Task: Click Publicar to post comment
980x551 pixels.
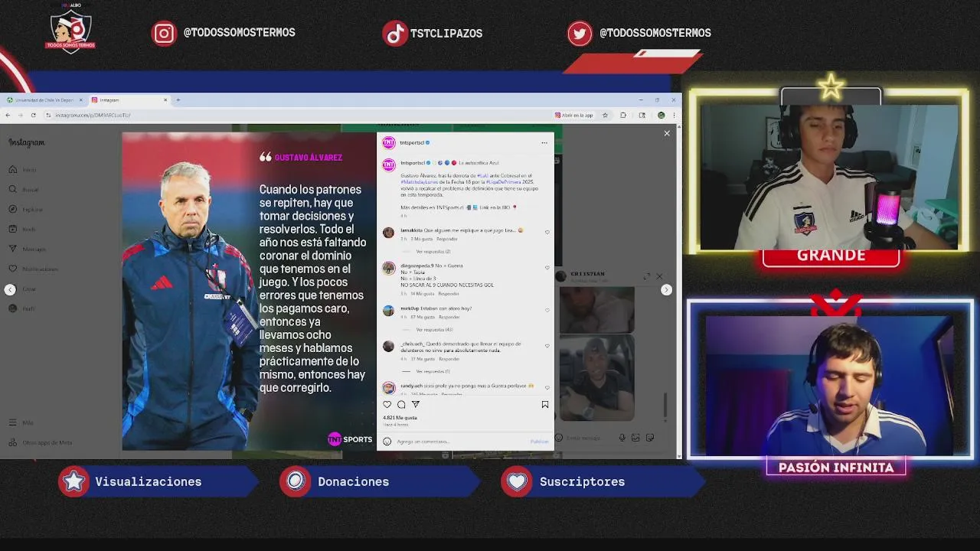Action: pos(539,442)
